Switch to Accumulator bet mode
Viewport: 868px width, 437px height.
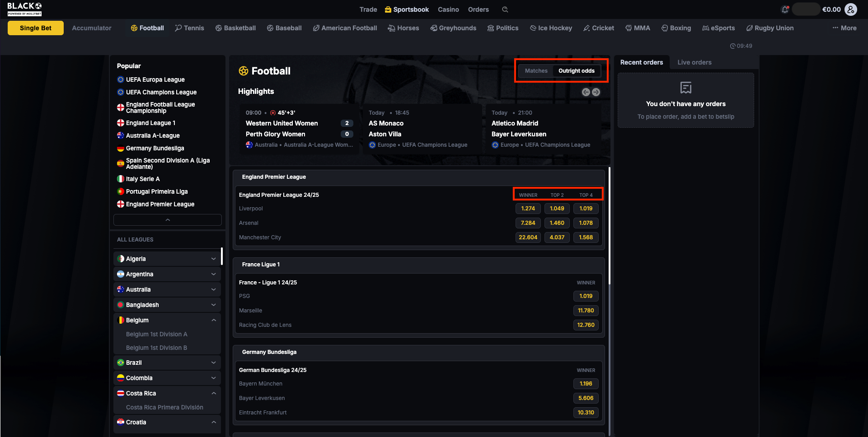91,28
